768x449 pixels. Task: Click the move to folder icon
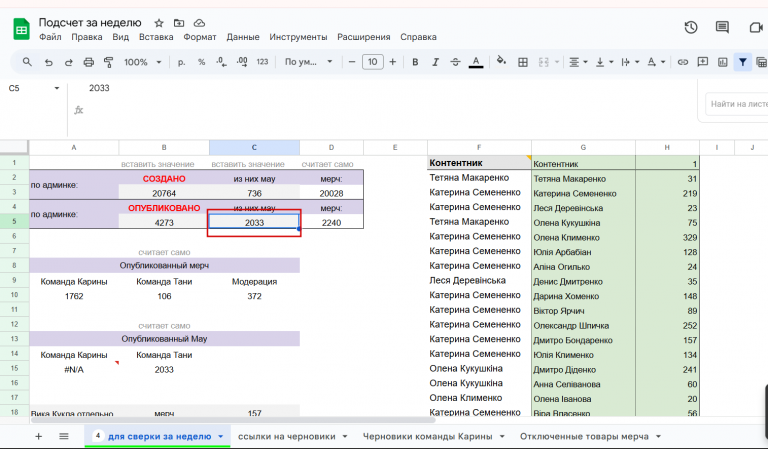(x=179, y=23)
